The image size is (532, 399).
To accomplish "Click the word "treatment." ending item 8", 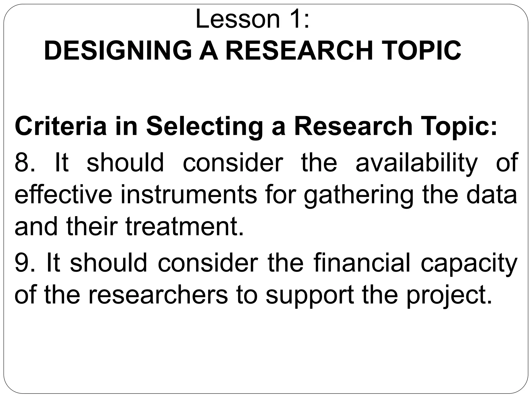I will pos(185,227).
